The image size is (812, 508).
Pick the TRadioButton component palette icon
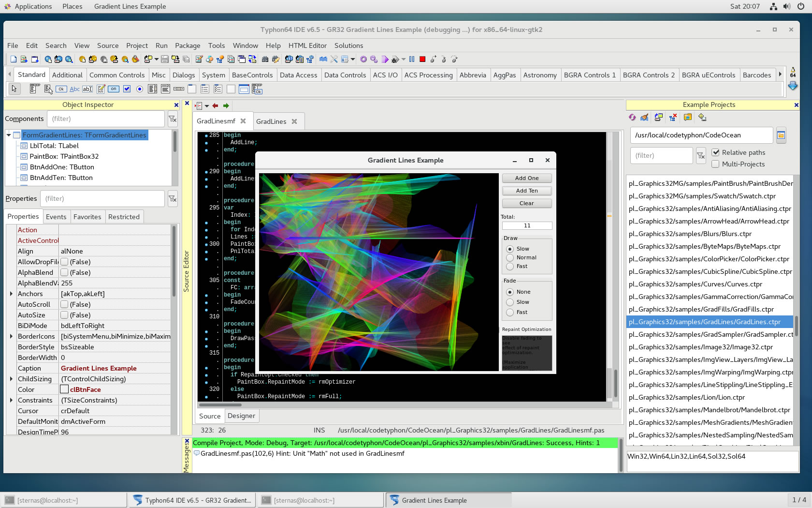140,89
